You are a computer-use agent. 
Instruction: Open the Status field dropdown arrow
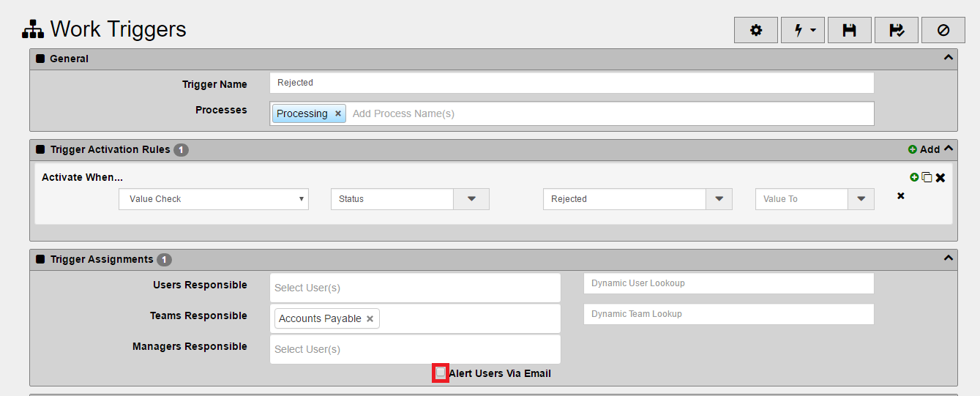(471, 199)
